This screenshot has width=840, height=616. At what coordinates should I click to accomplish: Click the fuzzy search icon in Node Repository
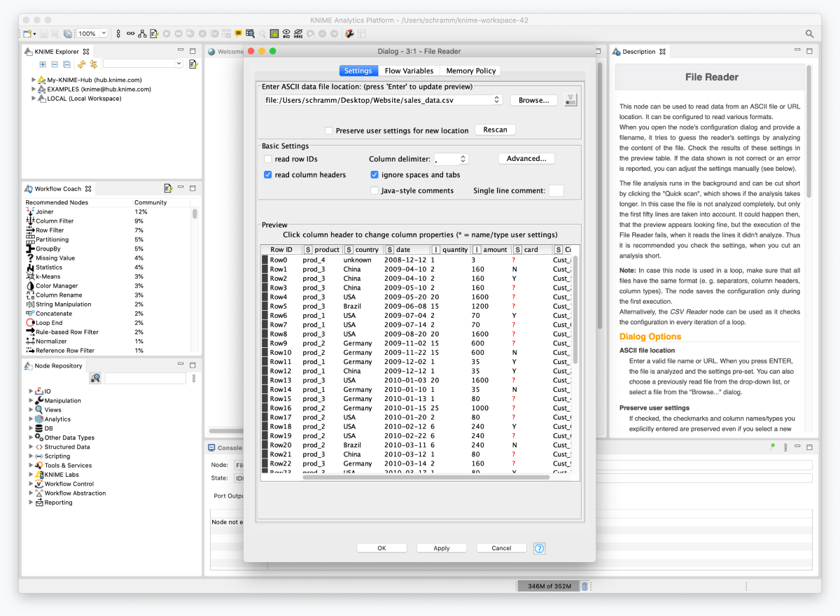point(95,378)
